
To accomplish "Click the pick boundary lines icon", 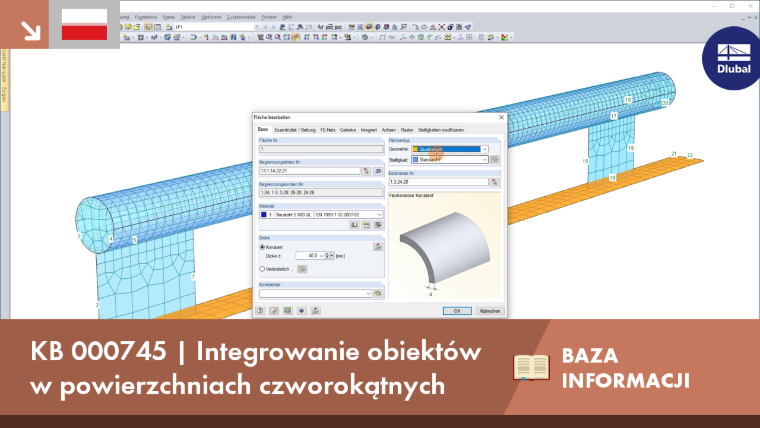I will point(366,171).
